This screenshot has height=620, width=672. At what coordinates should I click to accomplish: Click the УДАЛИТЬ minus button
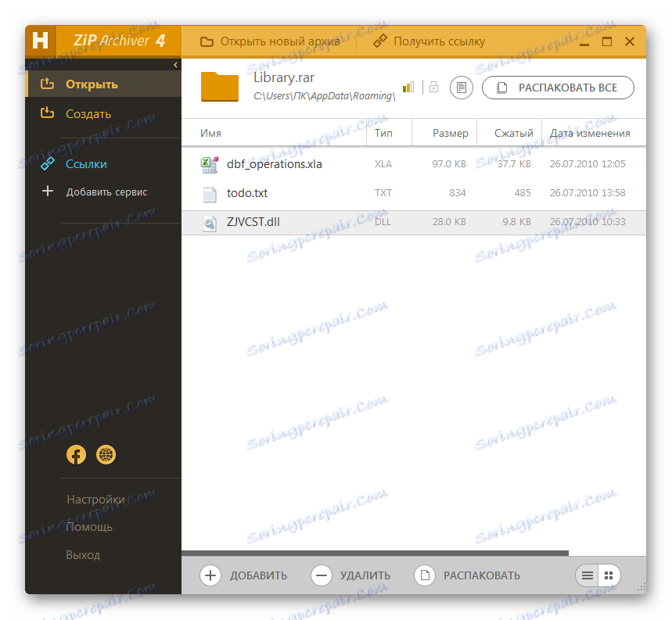(x=350, y=575)
